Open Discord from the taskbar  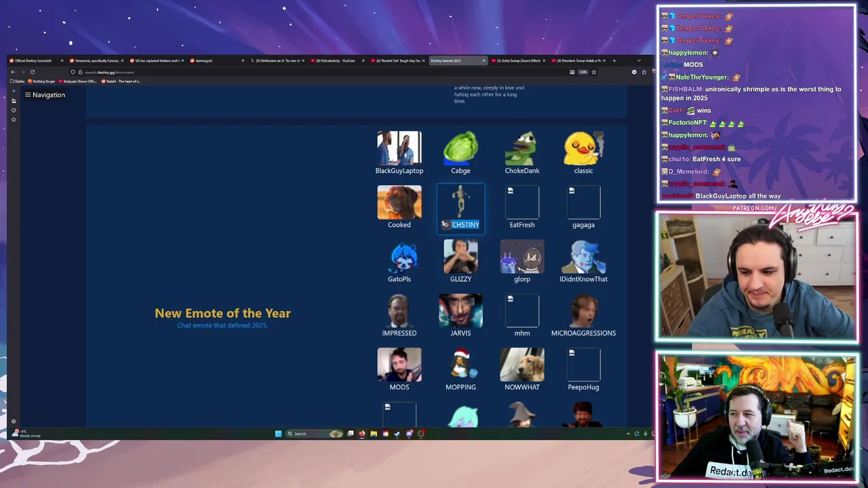(x=409, y=434)
